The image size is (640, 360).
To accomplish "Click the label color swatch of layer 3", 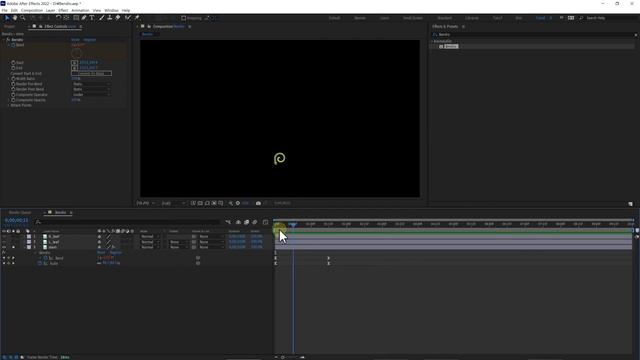I will pyautogui.click(x=29, y=247).
